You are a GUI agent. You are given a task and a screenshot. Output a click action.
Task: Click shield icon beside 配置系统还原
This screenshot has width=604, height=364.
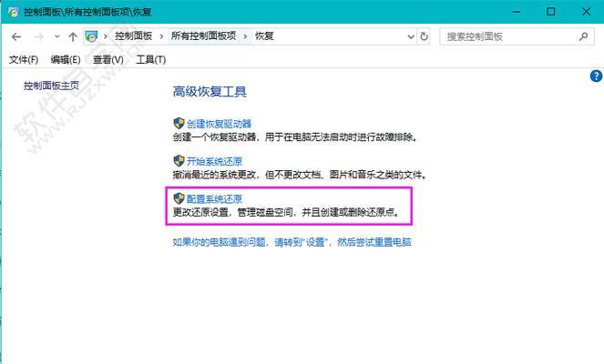click(179, 198)
